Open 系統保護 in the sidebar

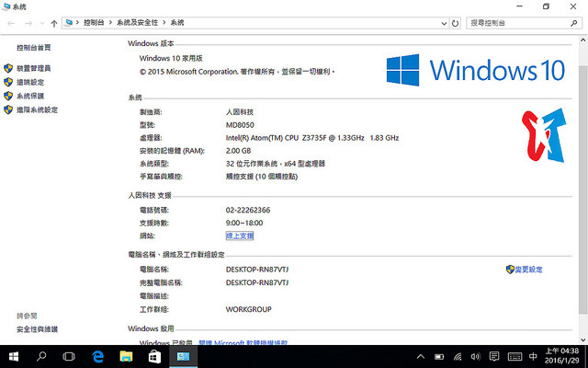30,96
